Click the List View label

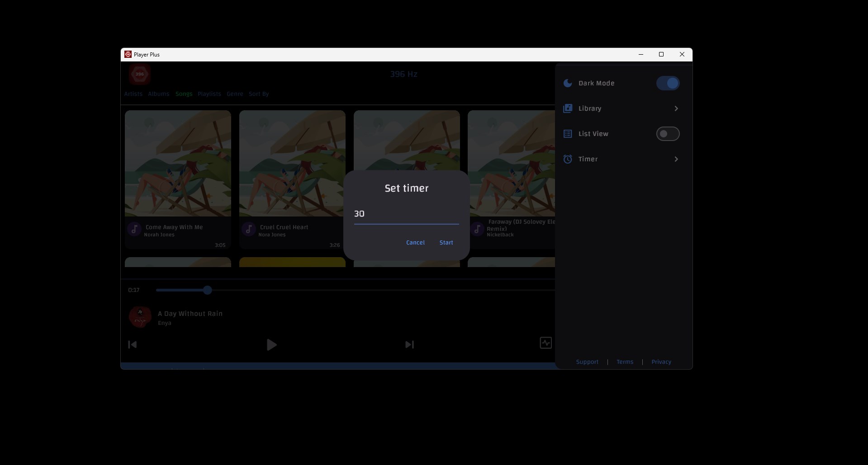click(593, 134)
